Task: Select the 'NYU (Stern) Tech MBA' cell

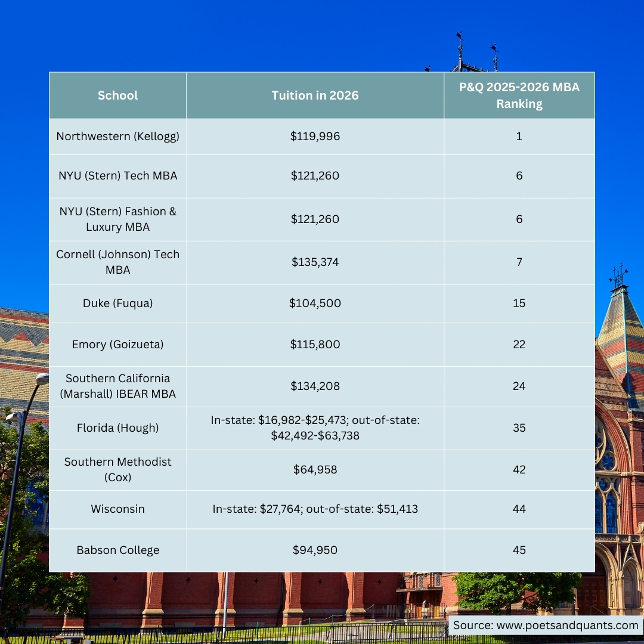Action: tap(117, 176)
